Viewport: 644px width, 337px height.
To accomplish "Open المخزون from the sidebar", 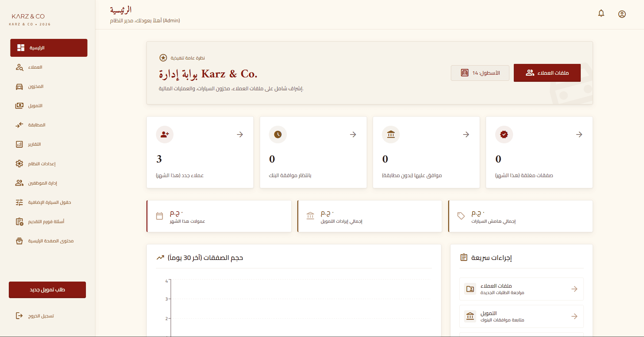I will [49, 87].
